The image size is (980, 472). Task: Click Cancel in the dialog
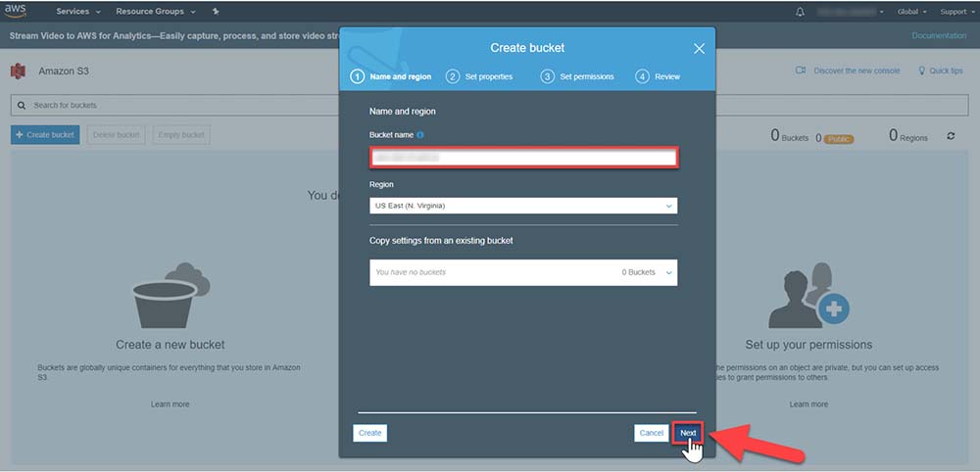(x=651, y=433)
